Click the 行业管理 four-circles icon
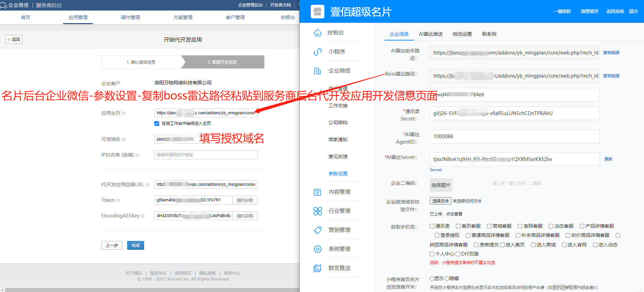This screenshot has width=644, height=292. pyautogui.click(x=318, y=211)
